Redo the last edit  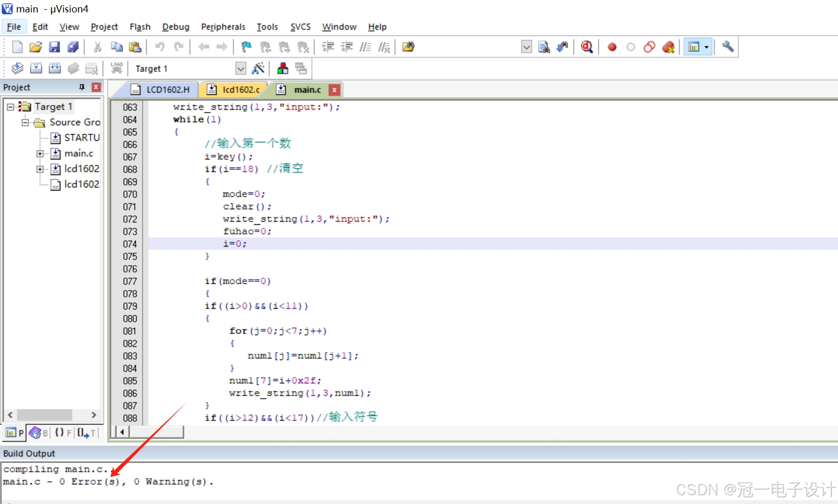[179, 47]
